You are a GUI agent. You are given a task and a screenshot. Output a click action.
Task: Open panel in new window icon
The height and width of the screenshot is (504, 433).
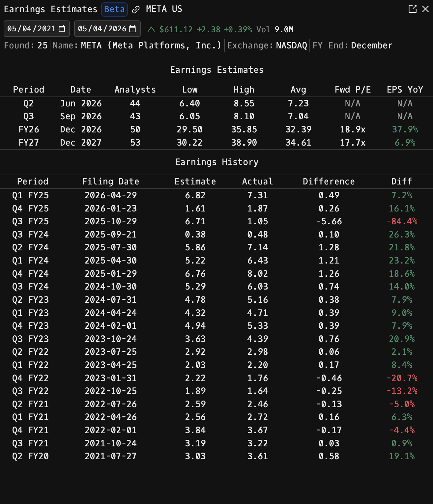[413, 9]
